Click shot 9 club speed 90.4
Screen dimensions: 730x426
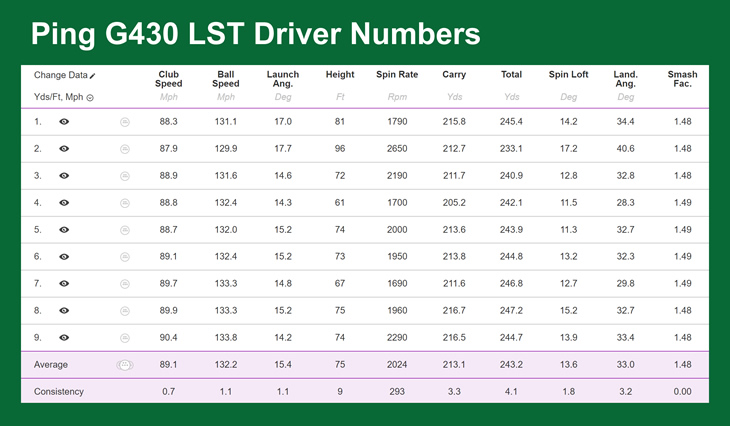pyautogui.click(x=169, y=338)
